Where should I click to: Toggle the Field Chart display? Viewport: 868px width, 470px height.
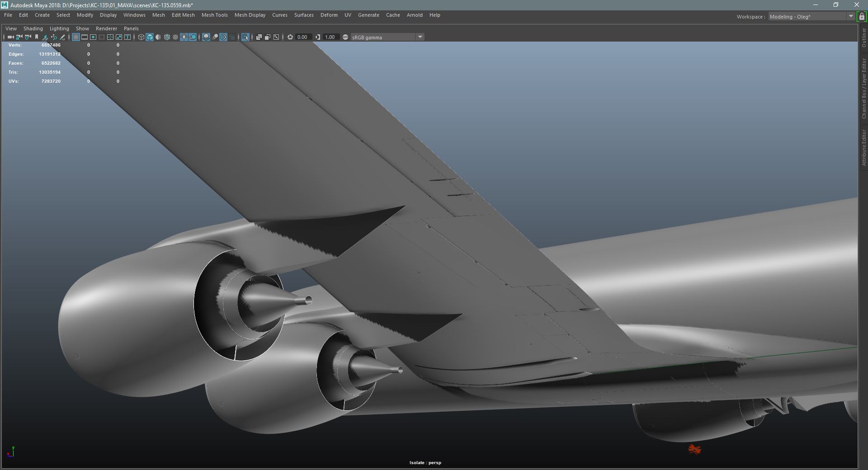(x=110, y=37)
